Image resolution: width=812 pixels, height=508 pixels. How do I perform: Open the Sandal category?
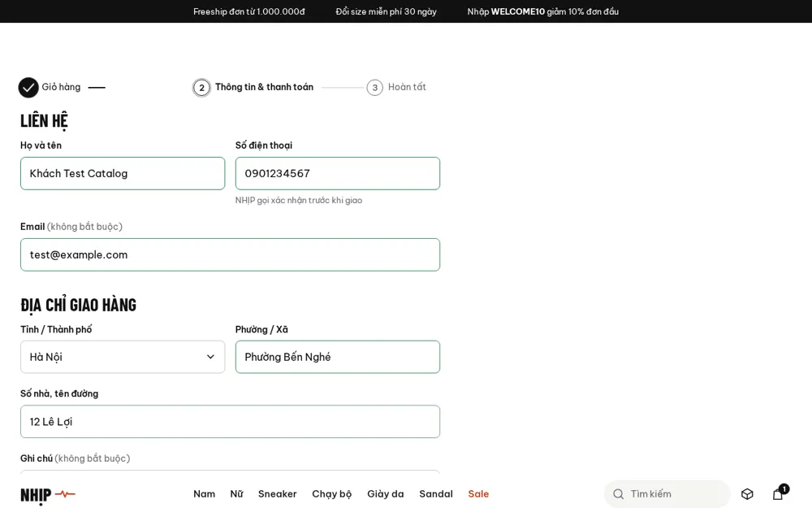click(436, 493)
